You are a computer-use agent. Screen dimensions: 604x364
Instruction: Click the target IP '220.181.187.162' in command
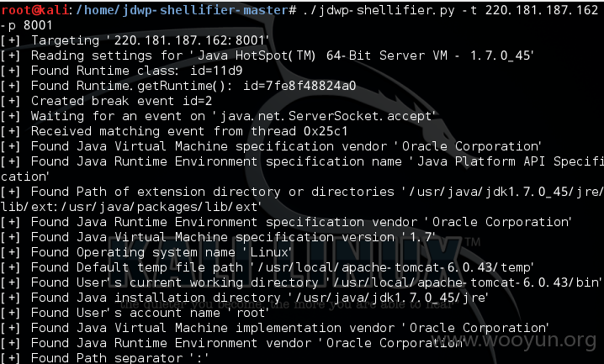541,9
